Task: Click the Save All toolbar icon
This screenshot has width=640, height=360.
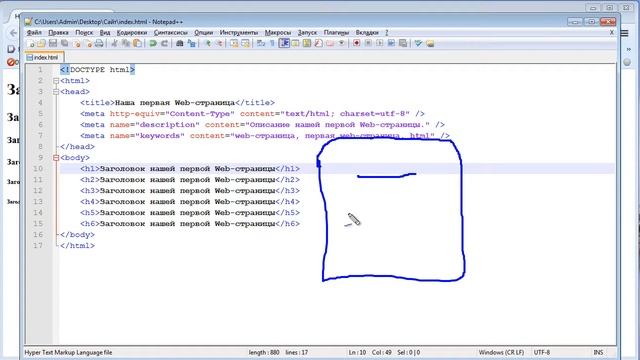Action: point(64,43)
